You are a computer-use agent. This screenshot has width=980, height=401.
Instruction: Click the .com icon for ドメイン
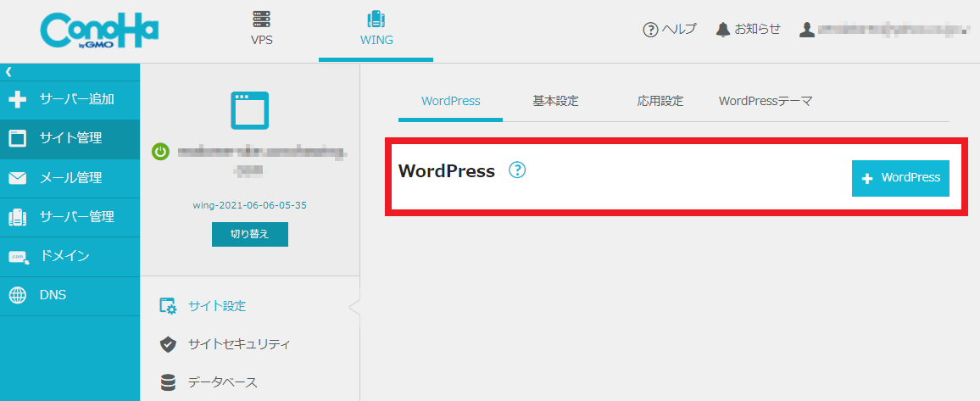click(x=19, y=258)
